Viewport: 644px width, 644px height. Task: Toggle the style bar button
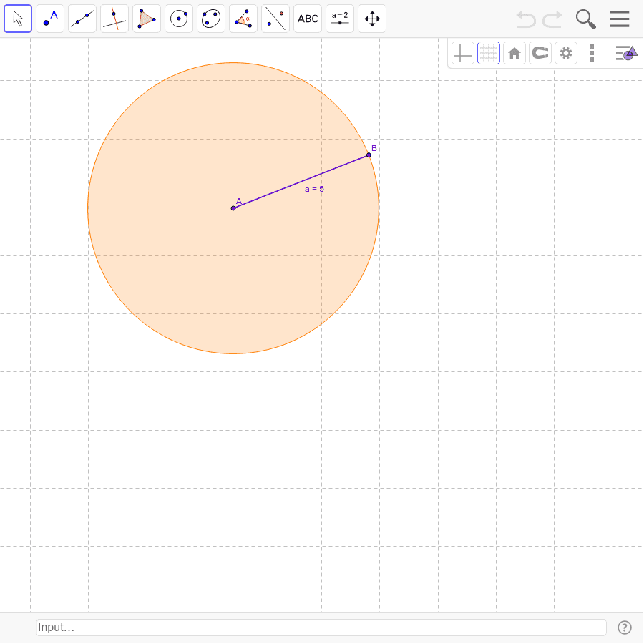coord(626,53)
